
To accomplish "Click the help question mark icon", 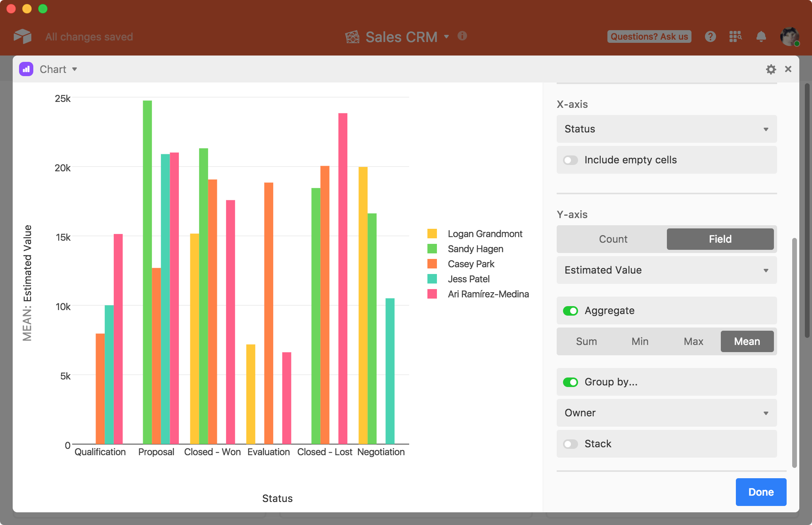I will pyautogui.click(x=710, y=36).
